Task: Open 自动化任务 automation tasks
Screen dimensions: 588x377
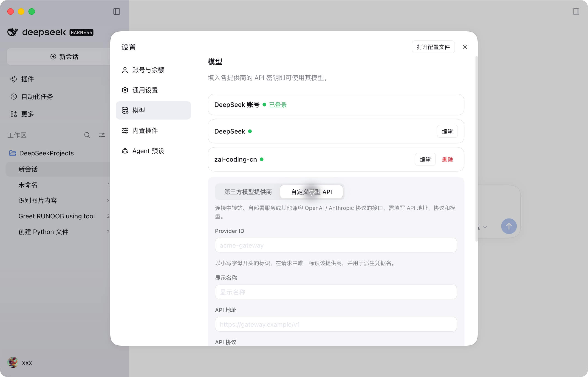Action: (x=32, y=97)
